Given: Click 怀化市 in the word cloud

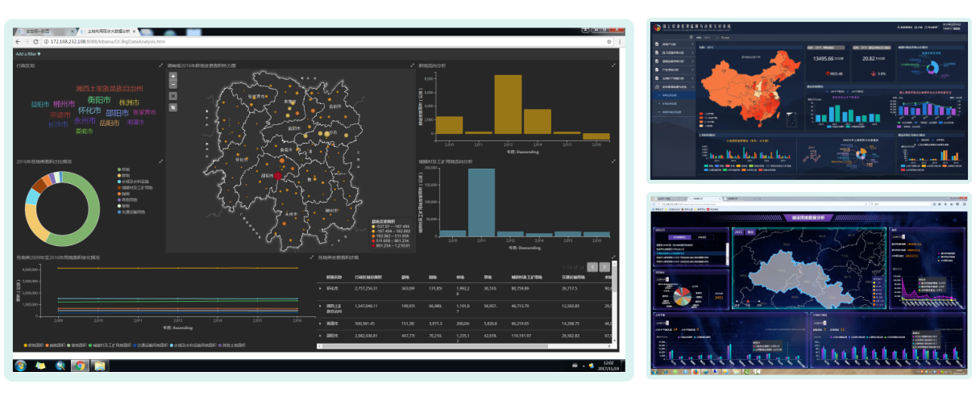Looking at the screenshot, I should point(89,111).
